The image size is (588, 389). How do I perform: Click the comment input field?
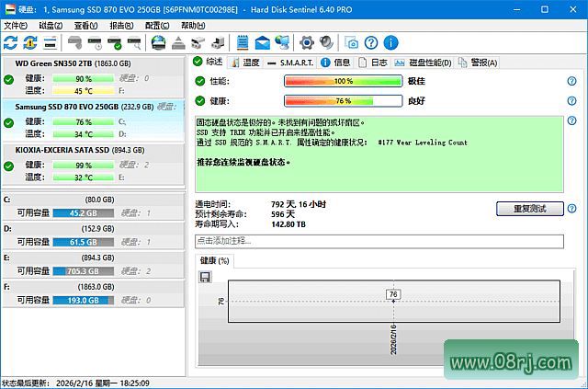click(378, 241)
